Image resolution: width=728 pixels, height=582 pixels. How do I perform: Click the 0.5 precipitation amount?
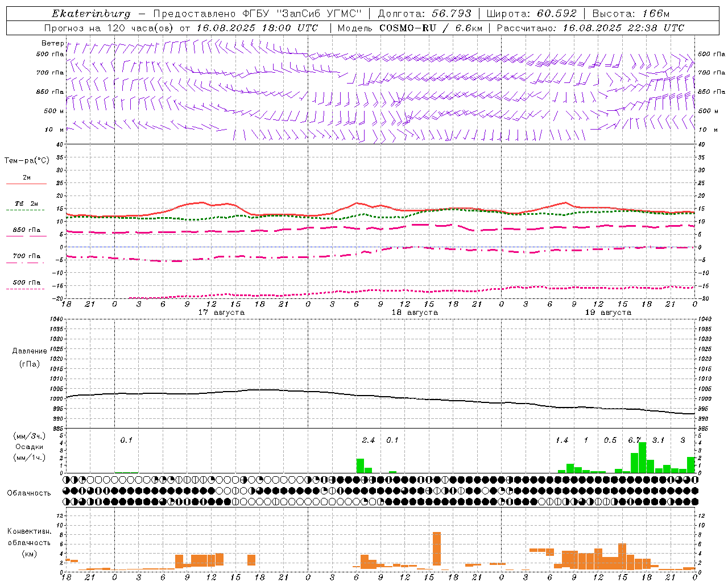pyautogui.click(x=610, y=440)
